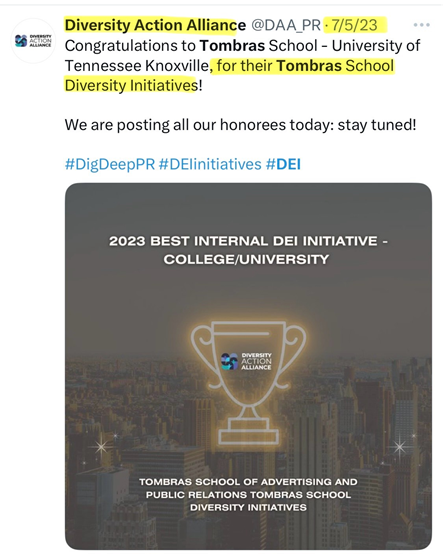Click the "We are posting all our honorees" sentence
The height and width of the screenshot is (554, 443).
[240, 125]
